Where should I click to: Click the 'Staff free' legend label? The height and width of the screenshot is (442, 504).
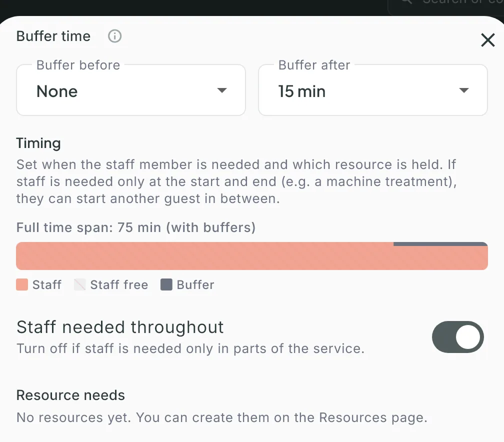(119, 285)
